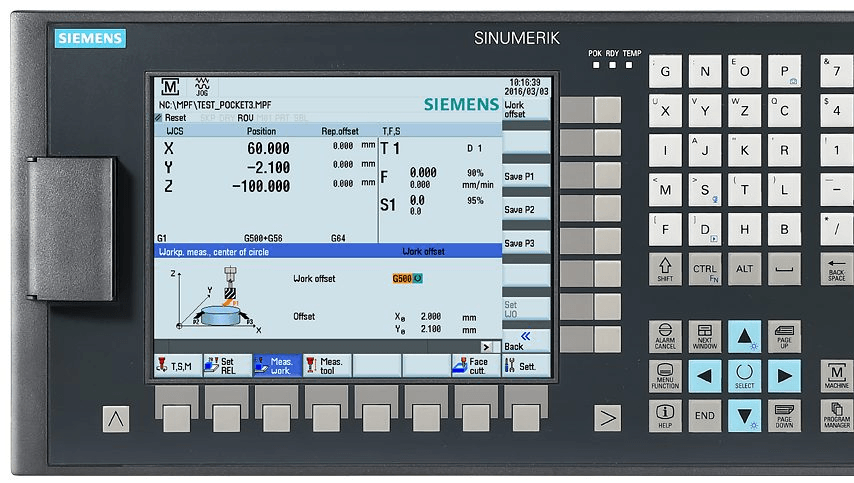Tap the J letter key
Image resolution: width=854 pixels, height=483 pixels.
[x=705, y=150]
